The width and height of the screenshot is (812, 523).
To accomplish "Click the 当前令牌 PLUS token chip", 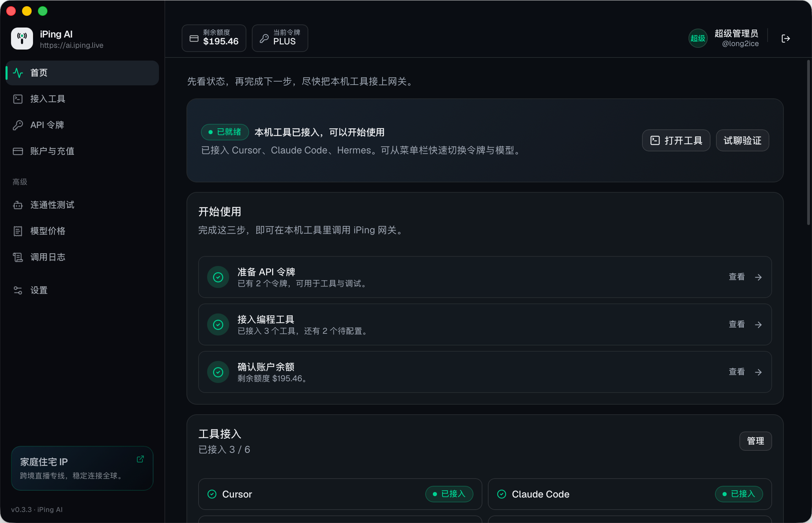I will tap(280, 38).
